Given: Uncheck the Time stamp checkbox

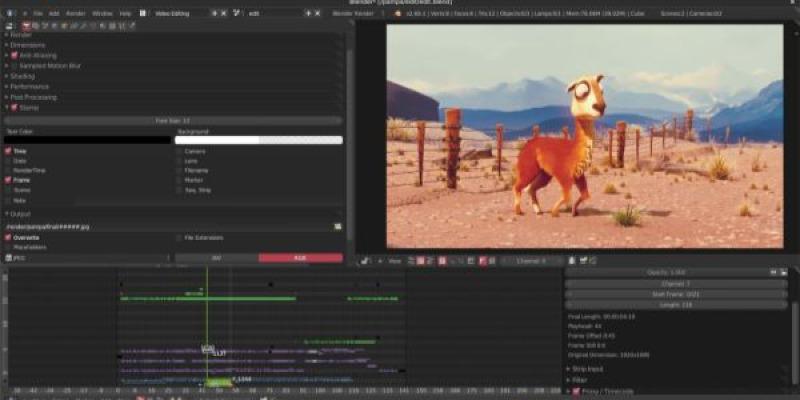Looking at the screenshot, I should pos(8,151).
